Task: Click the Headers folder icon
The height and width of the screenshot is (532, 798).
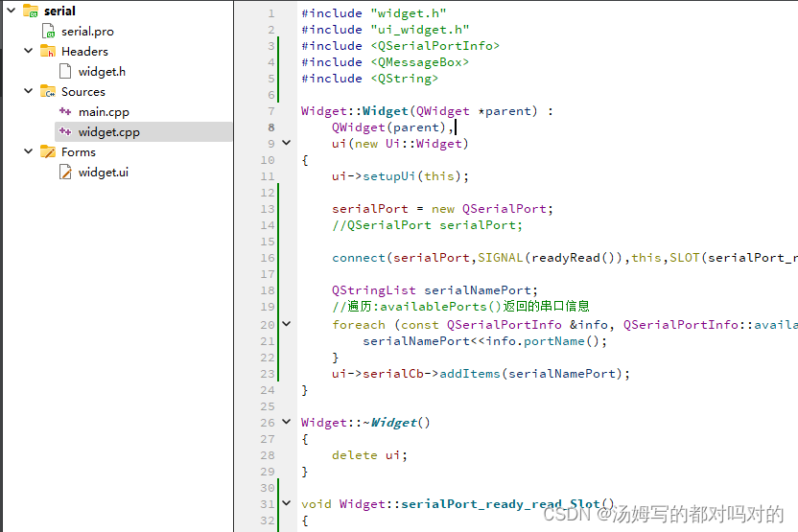Action: coord(48,51)
